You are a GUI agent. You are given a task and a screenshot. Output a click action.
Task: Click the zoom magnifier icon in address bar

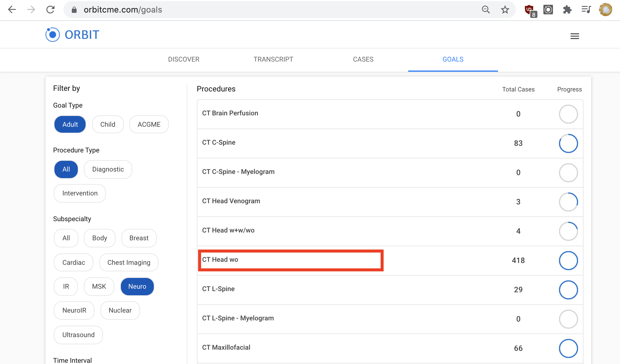click(x=486, y=10)
